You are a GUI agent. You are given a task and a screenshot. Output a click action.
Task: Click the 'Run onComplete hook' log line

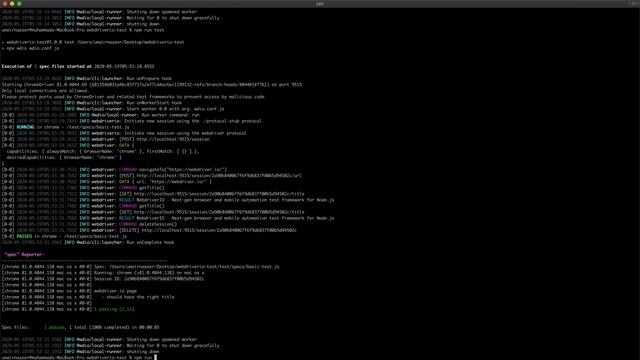click(x=88, y=242)
